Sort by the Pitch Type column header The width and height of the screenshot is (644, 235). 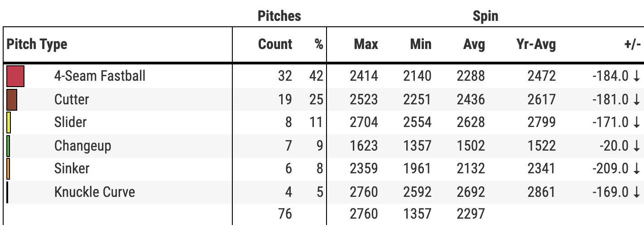pyautogui.click(x=37, y=44)
